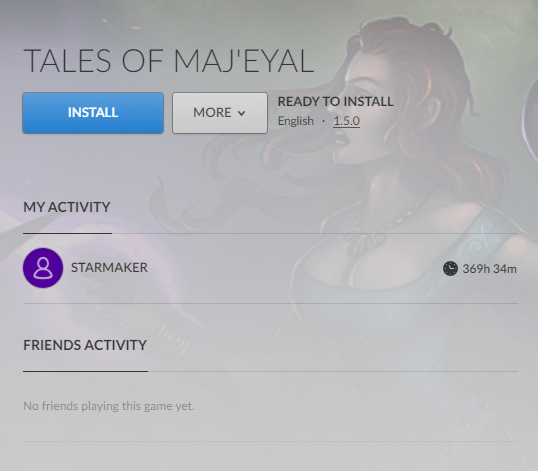Click the TALES OF MAJ'EYAL title
Screen dimensions: 538x471
click(x=168, y=61)
